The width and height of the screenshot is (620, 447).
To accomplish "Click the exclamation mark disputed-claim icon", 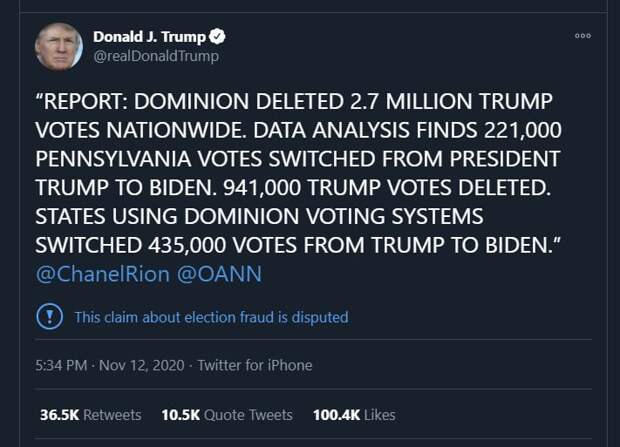I will (x=49, y=316).
